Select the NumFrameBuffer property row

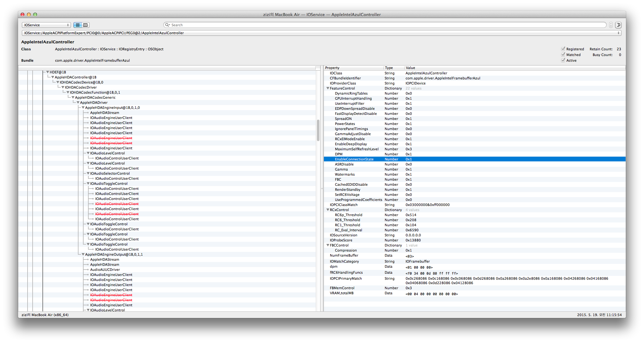pyautogui.click(x=475, y=256)
